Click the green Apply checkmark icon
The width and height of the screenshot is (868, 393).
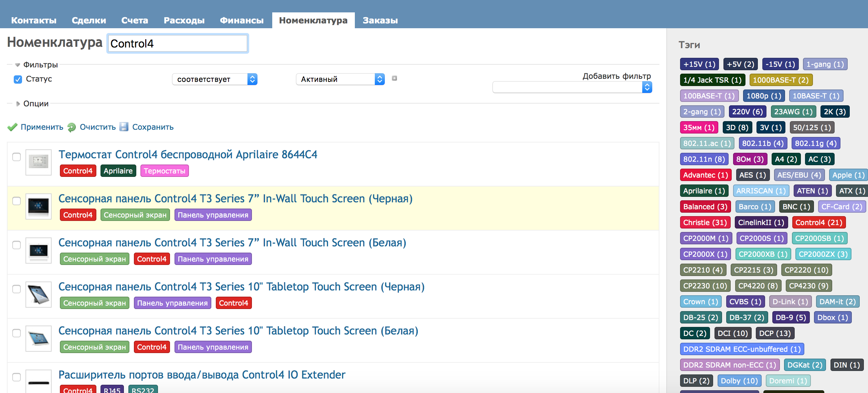pos(12,127)
